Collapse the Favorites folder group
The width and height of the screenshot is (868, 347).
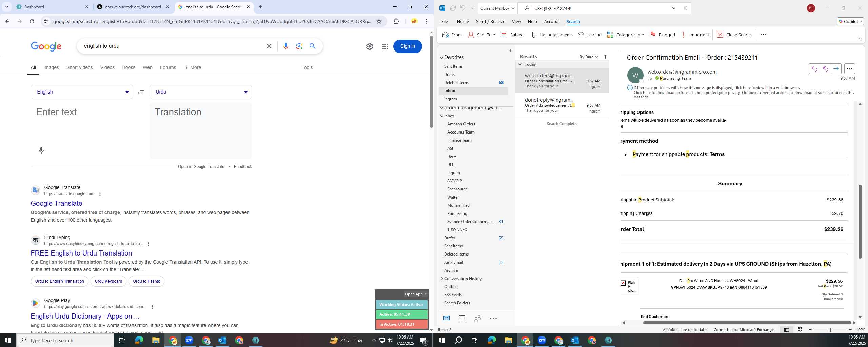click(x=442, y=57)
